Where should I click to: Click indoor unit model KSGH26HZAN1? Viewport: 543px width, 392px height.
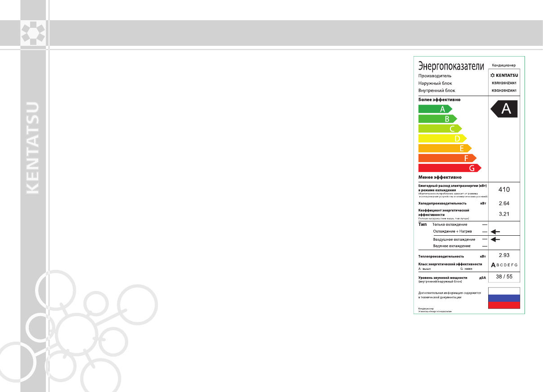[x=504, y=91]
